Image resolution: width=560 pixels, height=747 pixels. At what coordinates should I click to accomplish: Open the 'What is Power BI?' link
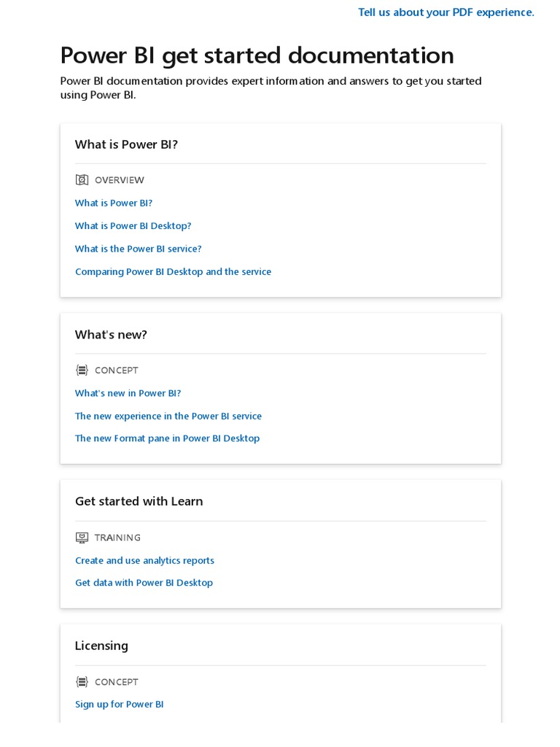114,203
